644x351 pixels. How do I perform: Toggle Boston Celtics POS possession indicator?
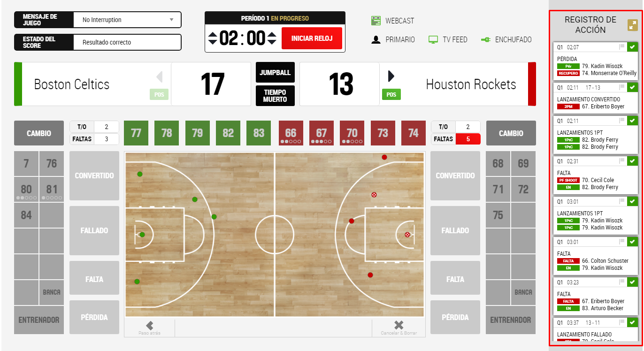click(159, 95)
